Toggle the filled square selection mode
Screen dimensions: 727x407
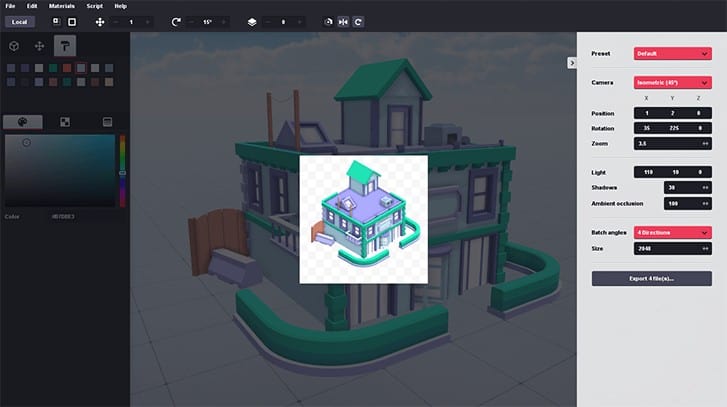72,22
